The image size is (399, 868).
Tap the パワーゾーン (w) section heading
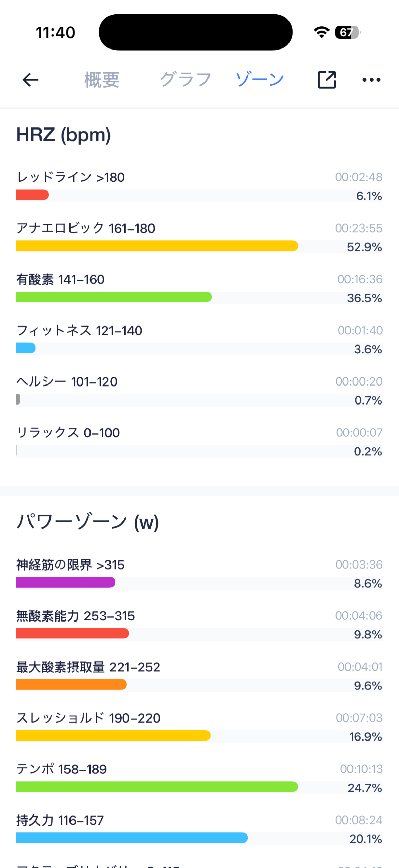click(x=87, y=522)
